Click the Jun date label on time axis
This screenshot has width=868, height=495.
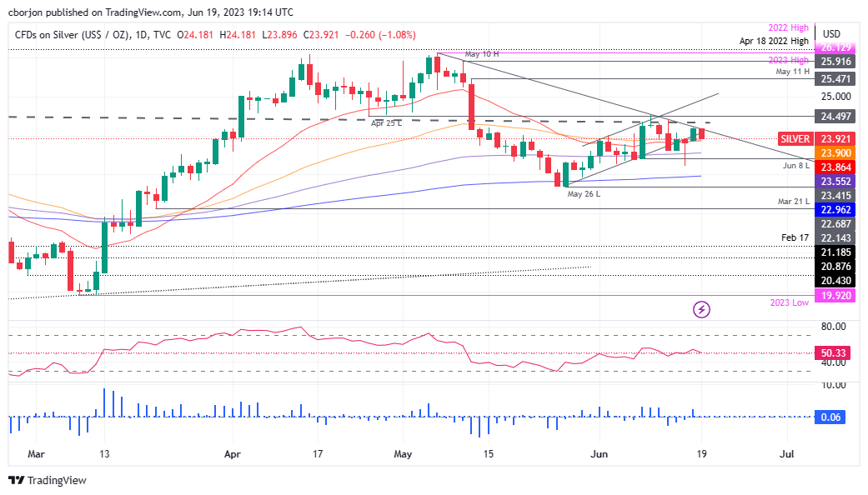[599, 455]
